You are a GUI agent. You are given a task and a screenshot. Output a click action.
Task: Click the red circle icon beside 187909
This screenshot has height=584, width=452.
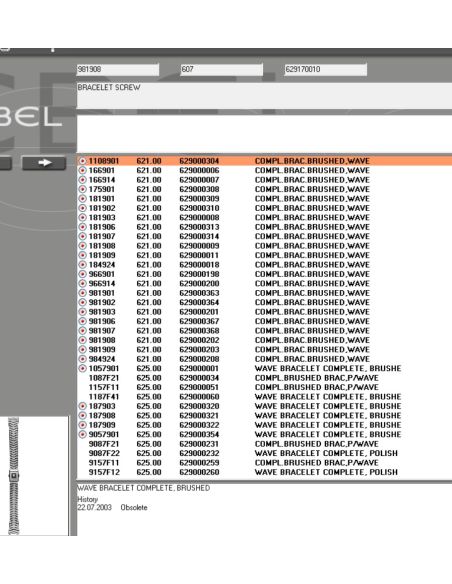pyautogui.click(x=82, y=425)
